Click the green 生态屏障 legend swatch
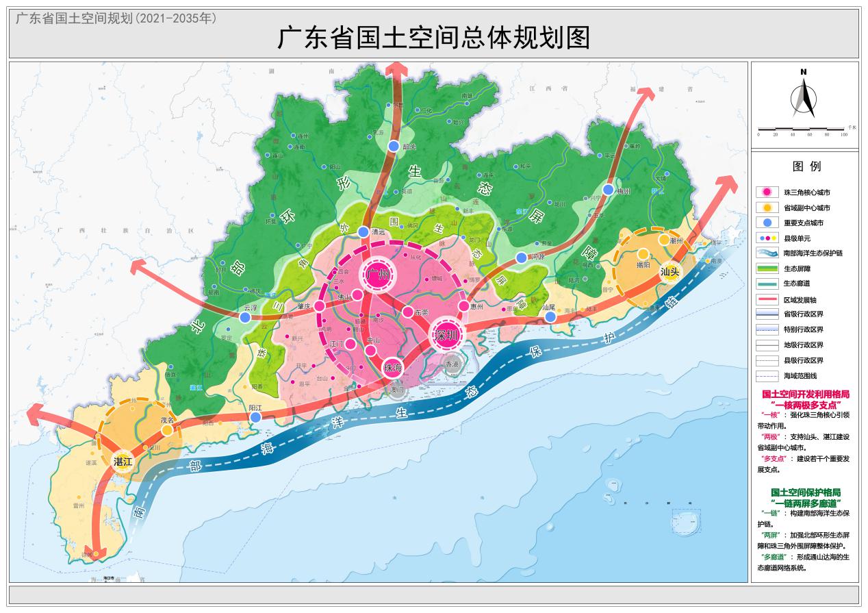 tap(767, 268)
